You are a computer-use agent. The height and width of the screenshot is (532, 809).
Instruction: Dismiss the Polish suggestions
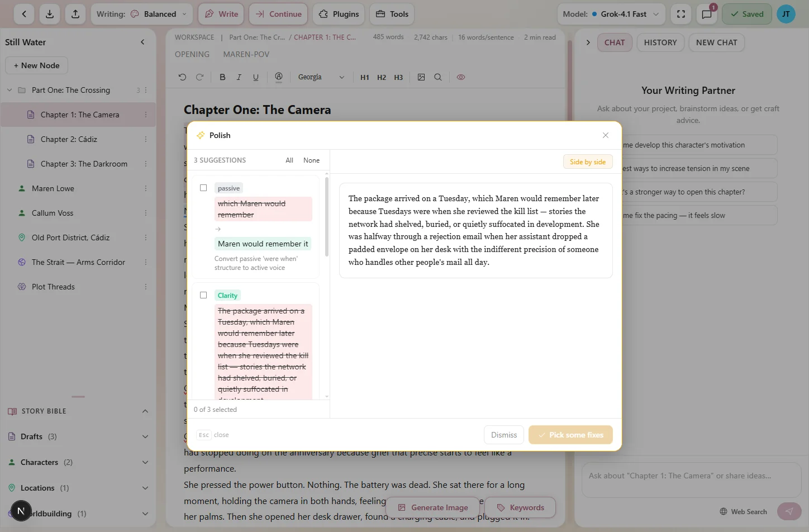pos(503,435)
